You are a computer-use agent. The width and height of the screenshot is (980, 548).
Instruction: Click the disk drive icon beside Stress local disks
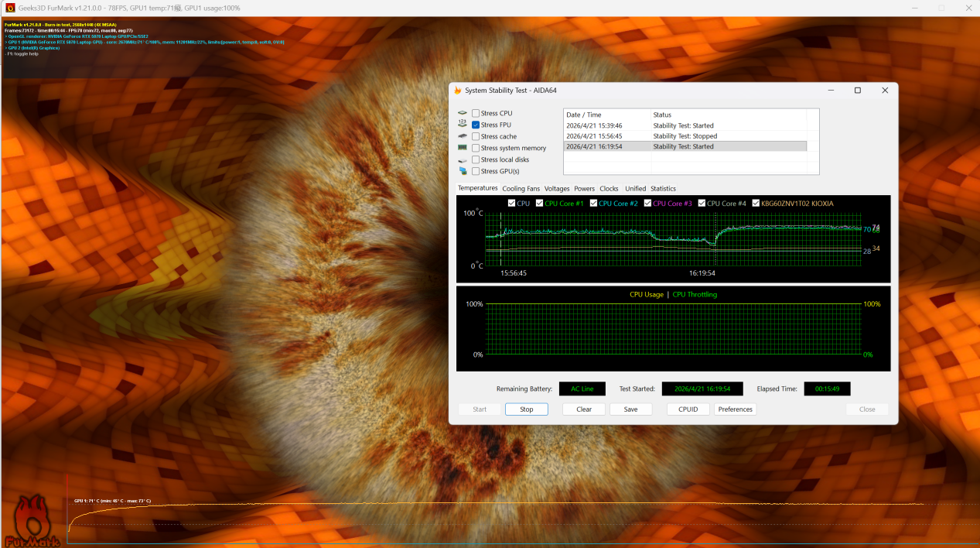pyautogui.click(x=463, y=159)
